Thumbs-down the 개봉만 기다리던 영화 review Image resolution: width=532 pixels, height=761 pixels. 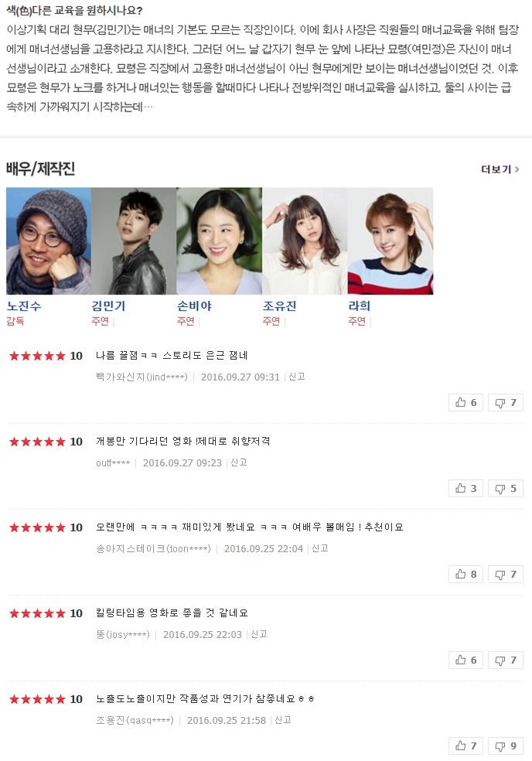[505, 488]
